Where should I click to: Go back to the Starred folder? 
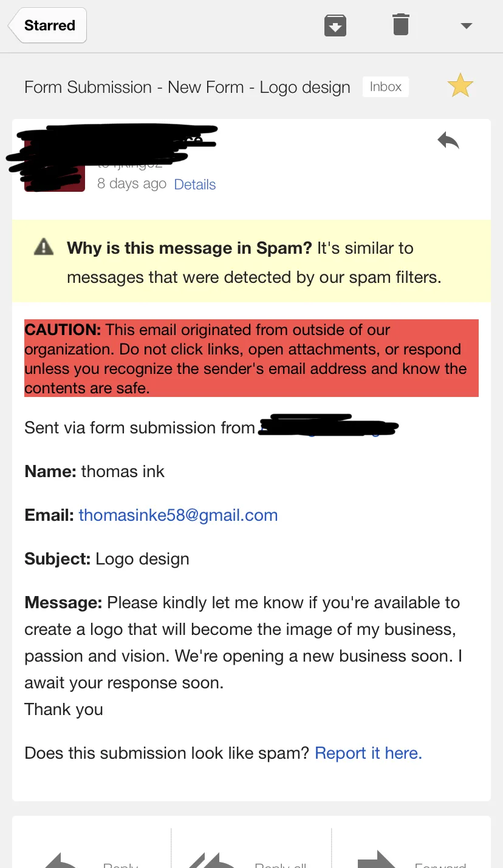[48, 25]
